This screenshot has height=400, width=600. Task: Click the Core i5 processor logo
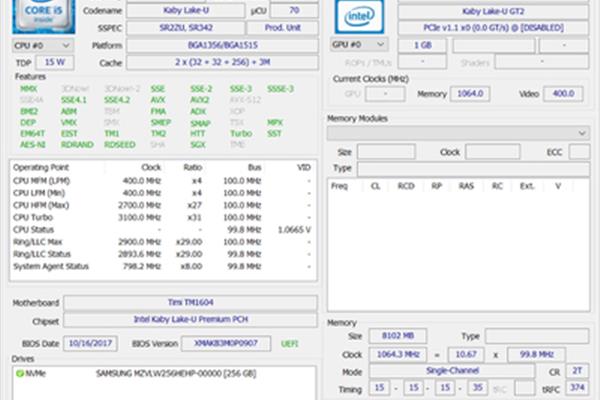click(43, 16)
